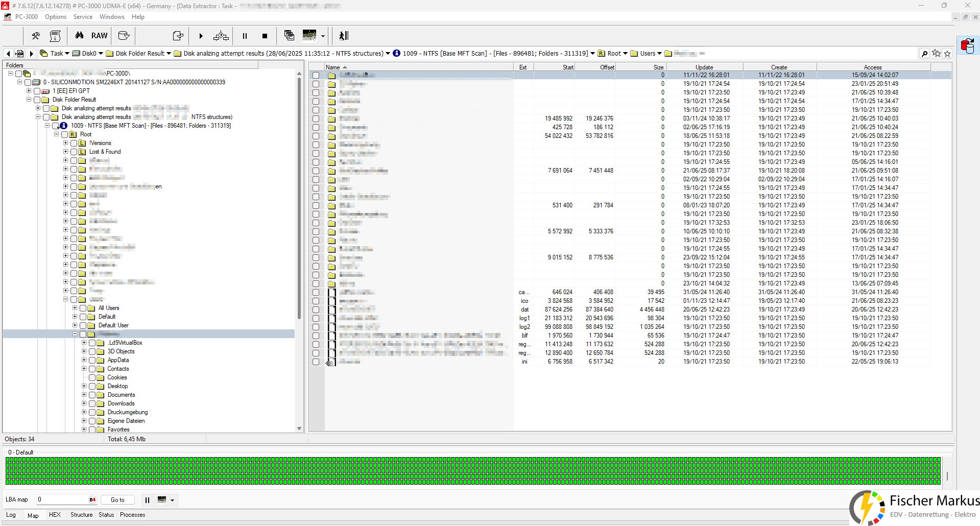Screen dimensions: 980x526
Task: Switch to the Structure tab
Action: click(81, 515)
